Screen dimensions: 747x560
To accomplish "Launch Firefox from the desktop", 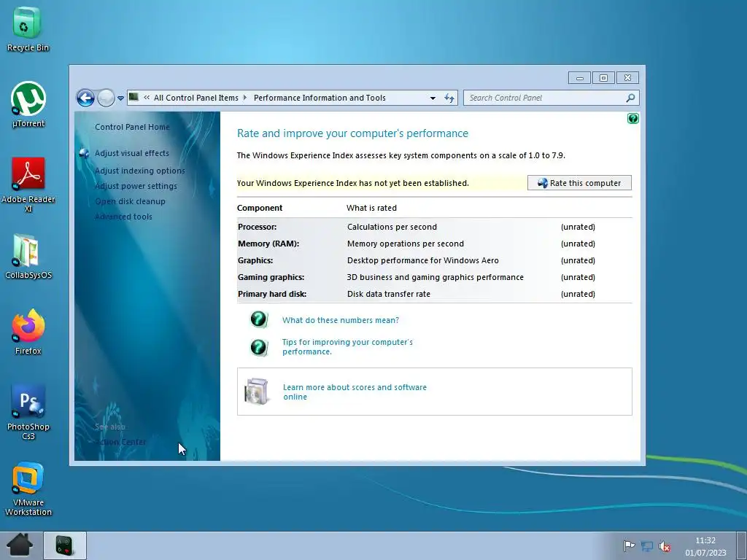I will [x=28, y=332].
